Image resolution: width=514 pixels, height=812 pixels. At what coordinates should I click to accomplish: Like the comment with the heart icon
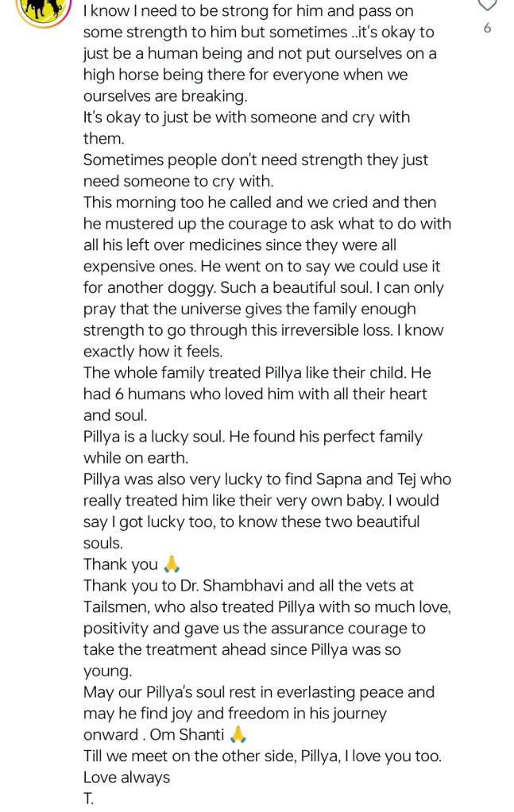click(487, 5)
